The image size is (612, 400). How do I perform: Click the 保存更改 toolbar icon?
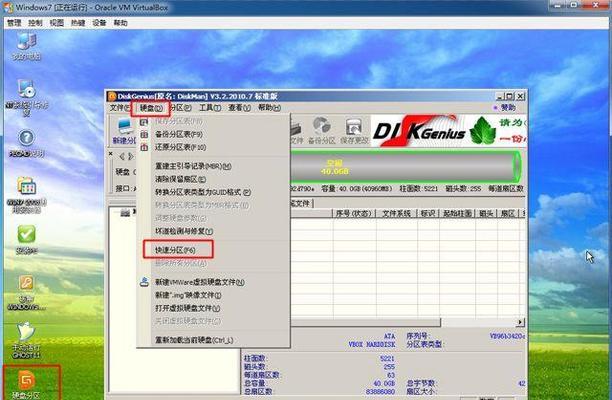(354, 131)
